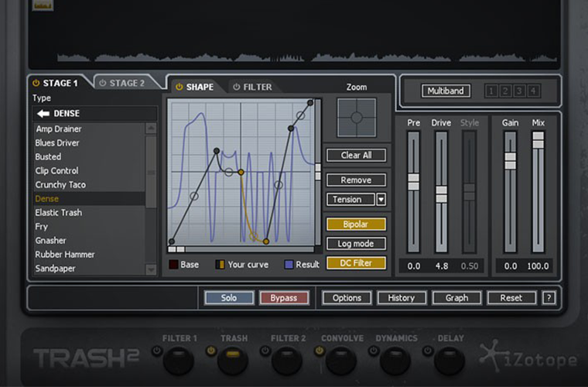588x387 pixels.
Task: Click the Pre slider handle
Action: click(x=414, y=182)
